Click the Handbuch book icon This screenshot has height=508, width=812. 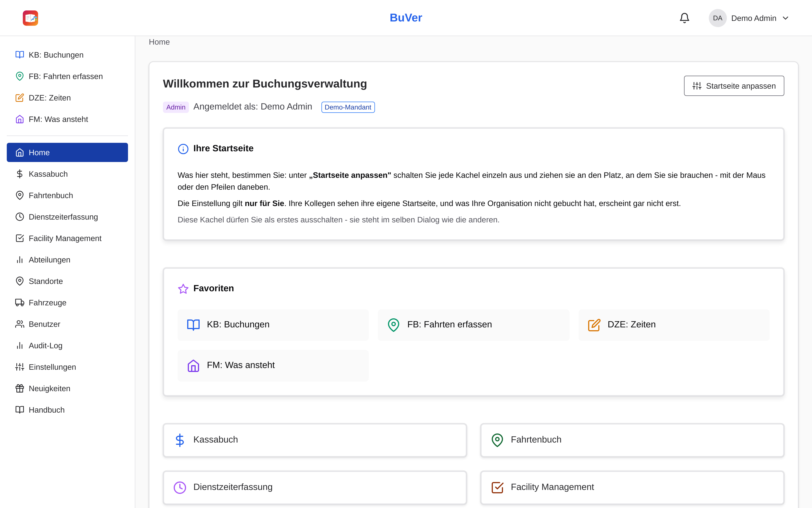click(20, 410)
